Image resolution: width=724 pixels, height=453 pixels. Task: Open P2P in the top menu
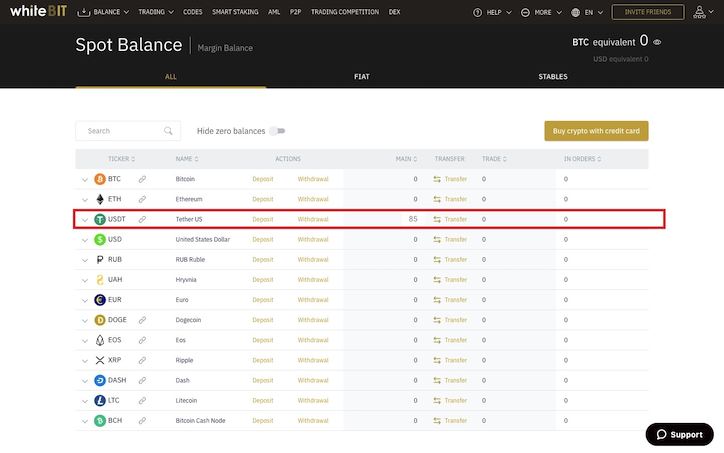[296, 12]
